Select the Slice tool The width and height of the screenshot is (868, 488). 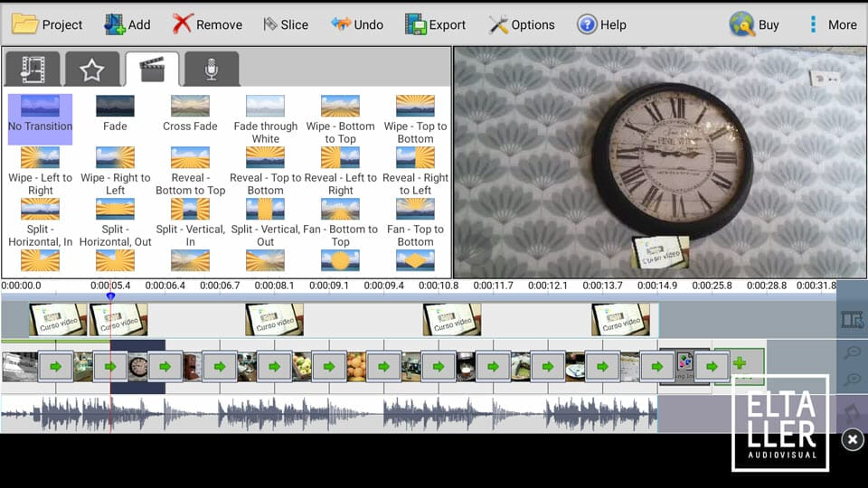tap(285, 24)
